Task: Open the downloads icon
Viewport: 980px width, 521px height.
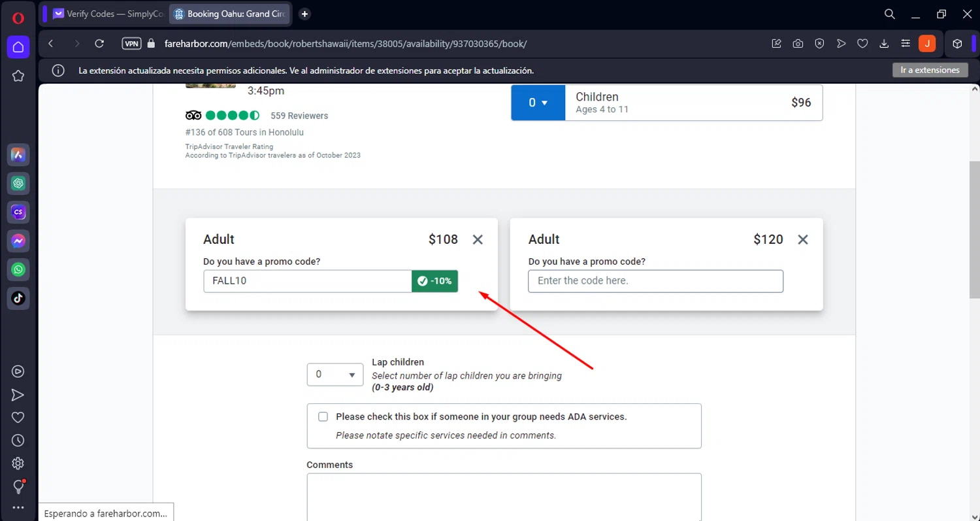Action: [x=884, y=44]
